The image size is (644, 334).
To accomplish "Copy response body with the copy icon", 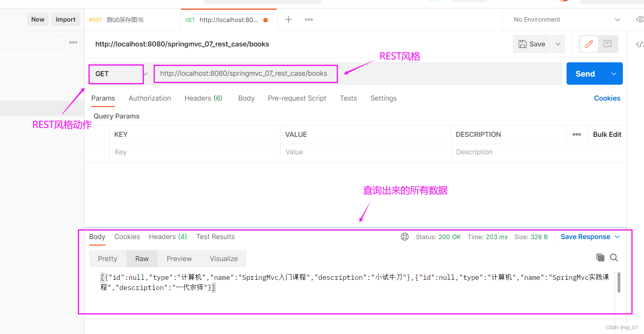I will coord(600,257).
